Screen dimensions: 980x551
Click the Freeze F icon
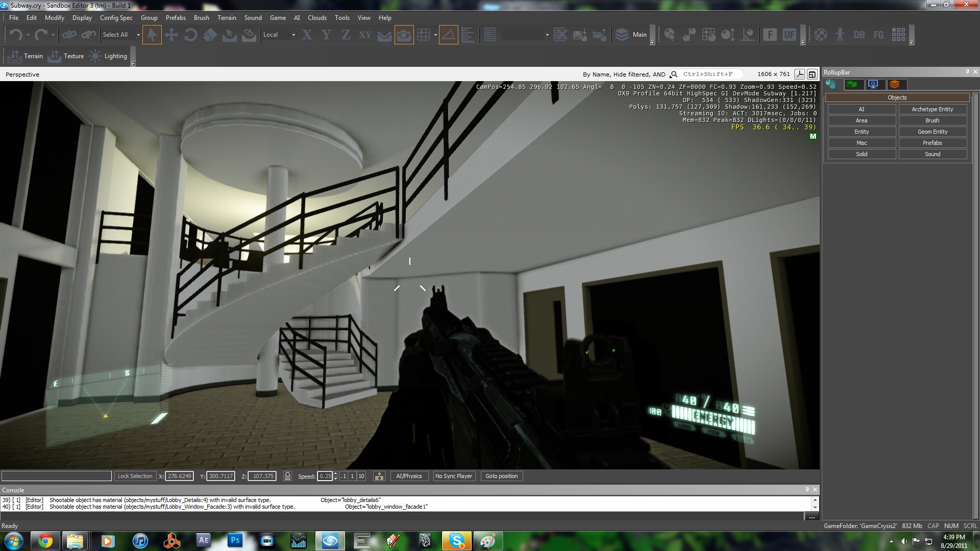point(770,35)
